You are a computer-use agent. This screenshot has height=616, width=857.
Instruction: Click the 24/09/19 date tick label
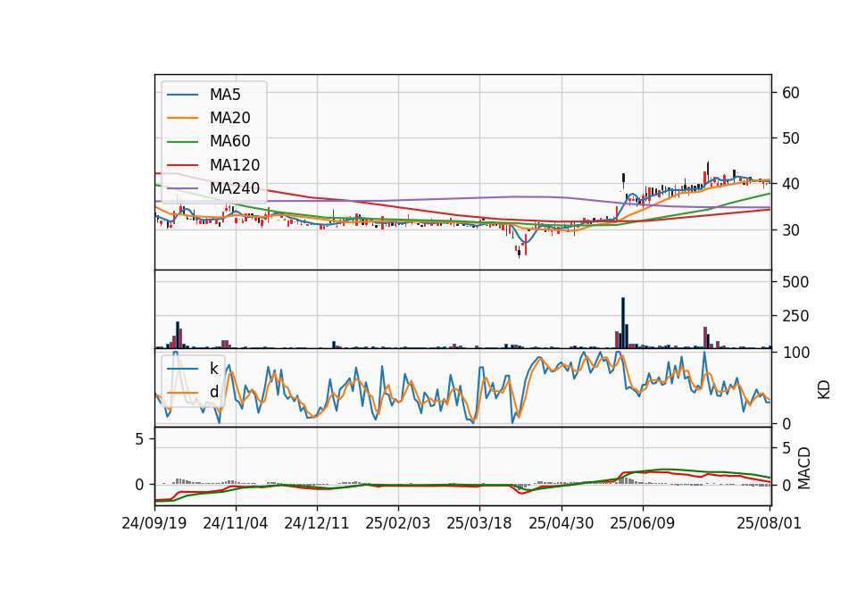click(154, 523)
